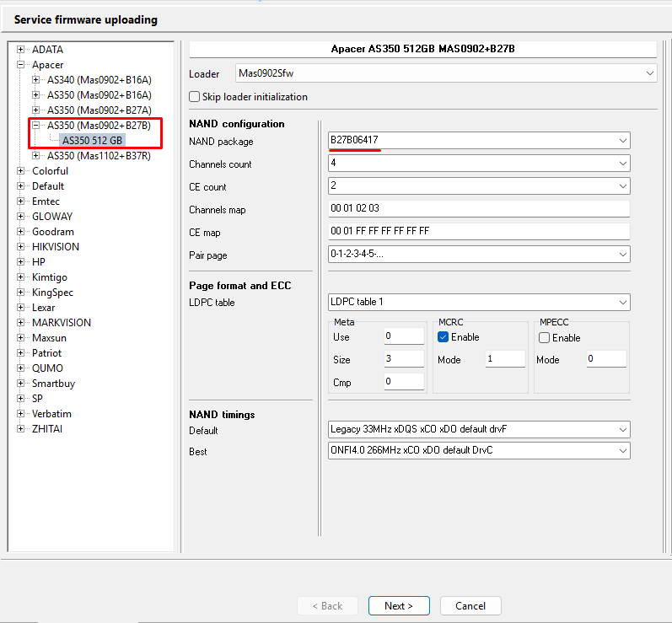Select AS340 (Mas0902+B16A) tree label
This screenshot has height=623, width=672.
click(x=99, y=80)
